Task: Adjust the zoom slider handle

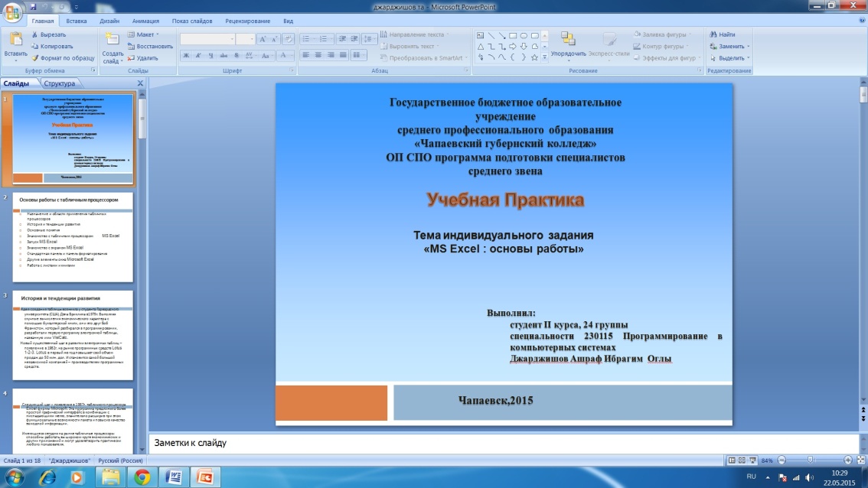Action: click(810, 460)
